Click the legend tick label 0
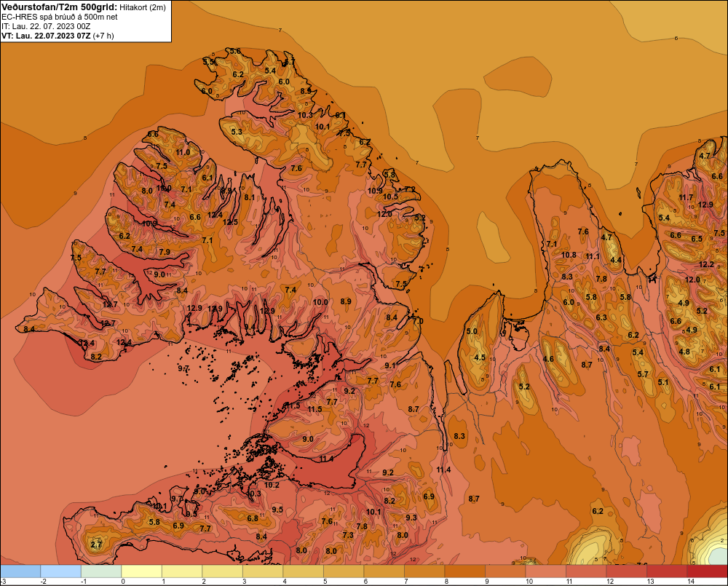728x586 pixels. click(x=123, y=582)
